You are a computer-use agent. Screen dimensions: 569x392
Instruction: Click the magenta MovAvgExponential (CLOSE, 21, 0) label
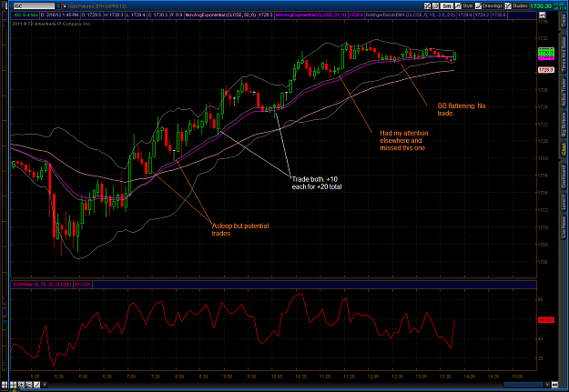point(310,15)
